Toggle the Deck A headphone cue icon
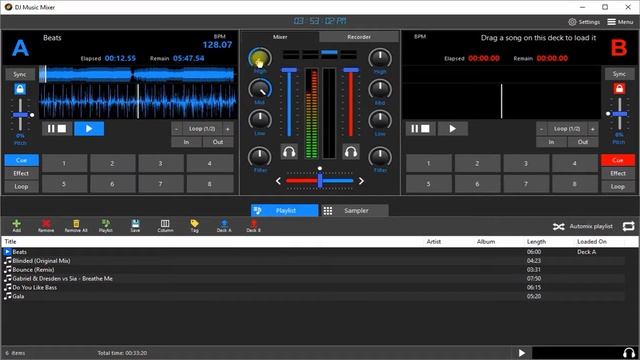 coord(289,152)
